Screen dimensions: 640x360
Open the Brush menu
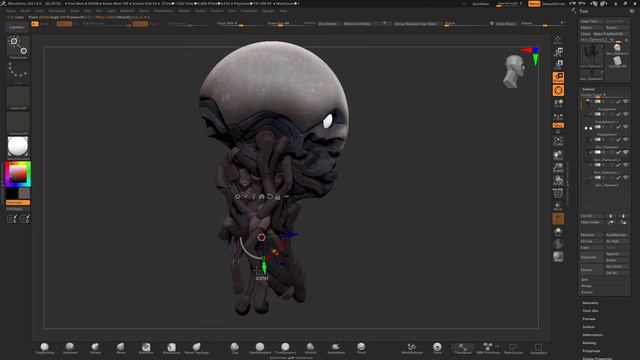25,11
